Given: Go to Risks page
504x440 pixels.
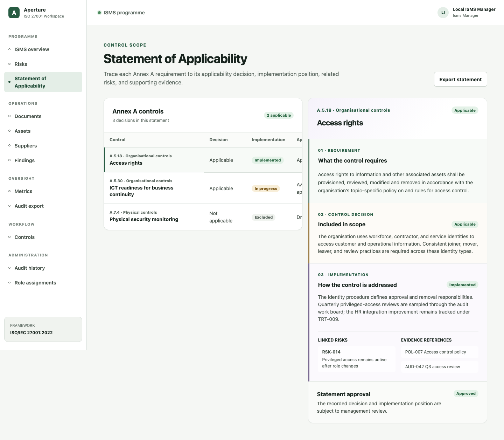Looking at the screenshot, I should coord(43,64).
